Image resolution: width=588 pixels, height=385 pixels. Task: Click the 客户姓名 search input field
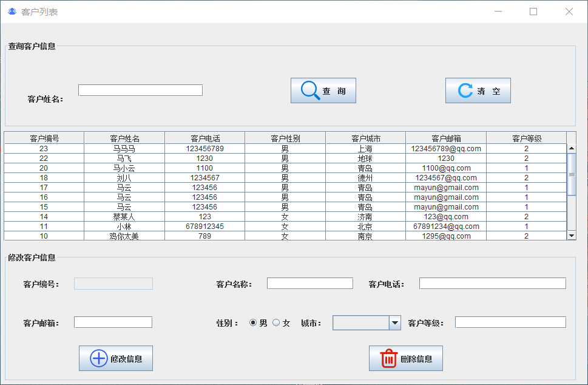141,90
